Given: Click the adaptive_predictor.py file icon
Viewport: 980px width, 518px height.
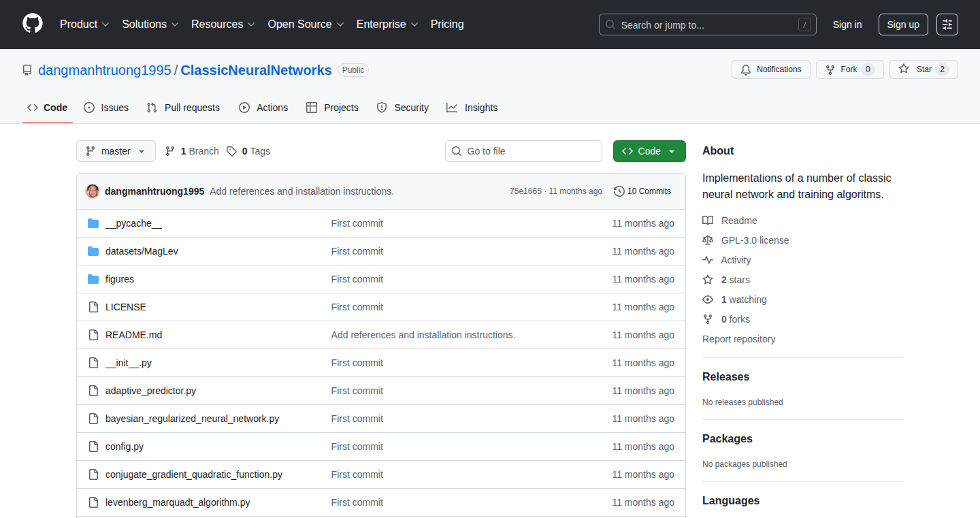Looking at the screenshot, I should coord(93,391).
